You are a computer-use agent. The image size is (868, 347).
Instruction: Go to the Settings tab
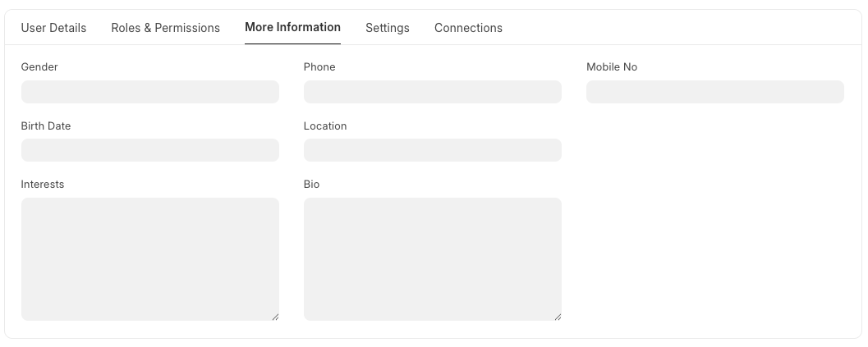(x=387, y=28)
